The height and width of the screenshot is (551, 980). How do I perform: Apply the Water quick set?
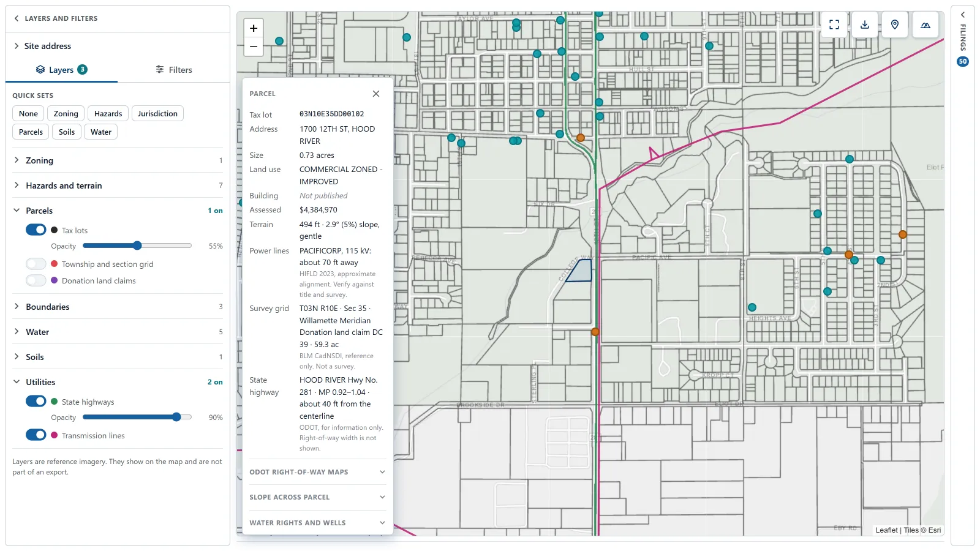tap(101, 132)
